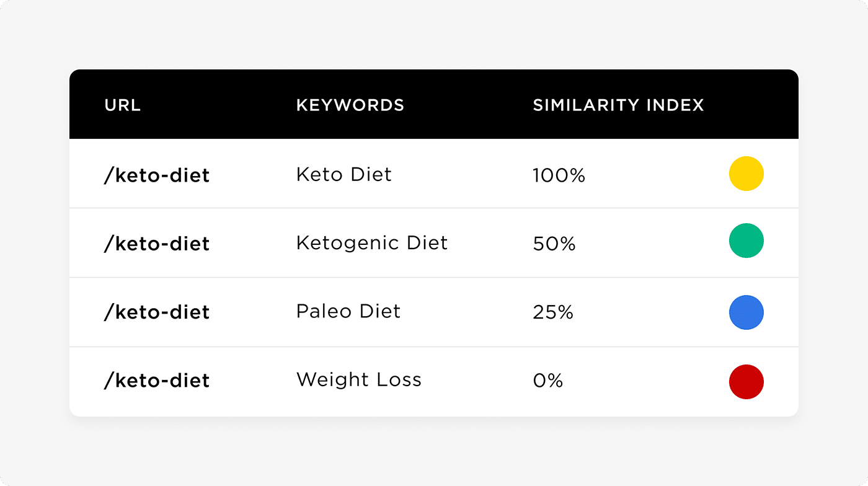
Task: Select the Keto Diet keyword
Action: tap(343, 175)
